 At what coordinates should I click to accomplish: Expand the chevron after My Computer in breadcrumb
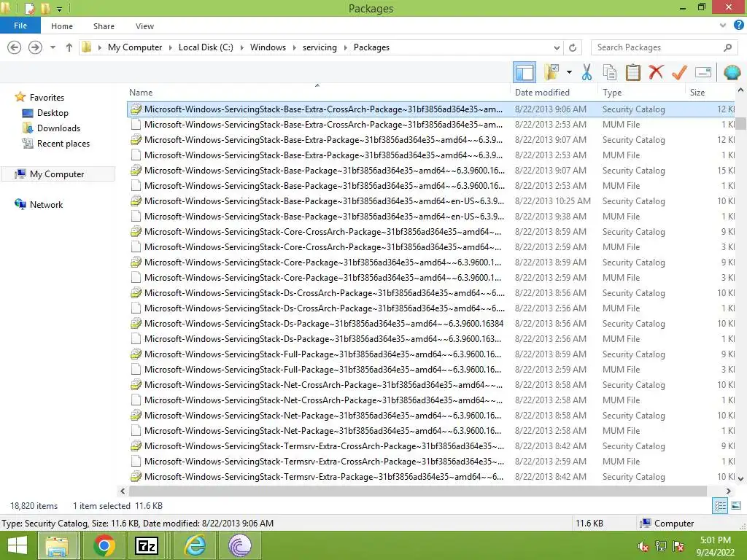pyautogui.click(x=171, y=47)
